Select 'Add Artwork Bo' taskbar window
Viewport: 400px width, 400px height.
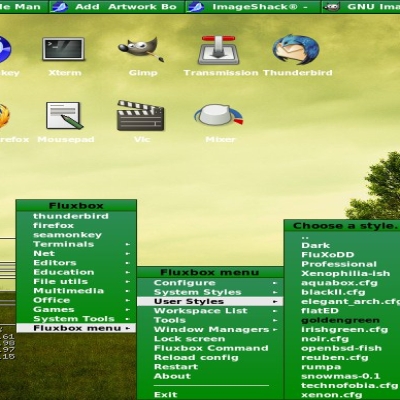(116, 7)
